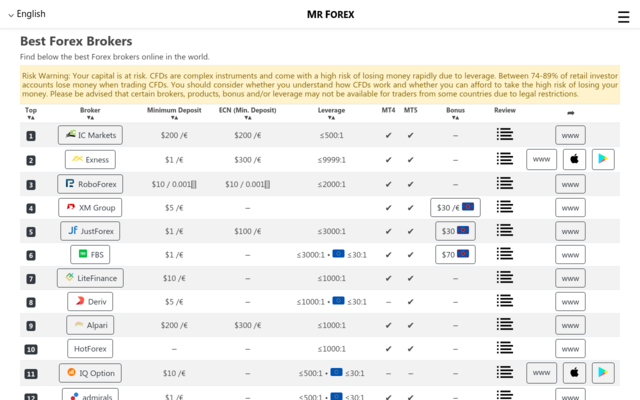Open FBS broker button

(x=90, y=255)
